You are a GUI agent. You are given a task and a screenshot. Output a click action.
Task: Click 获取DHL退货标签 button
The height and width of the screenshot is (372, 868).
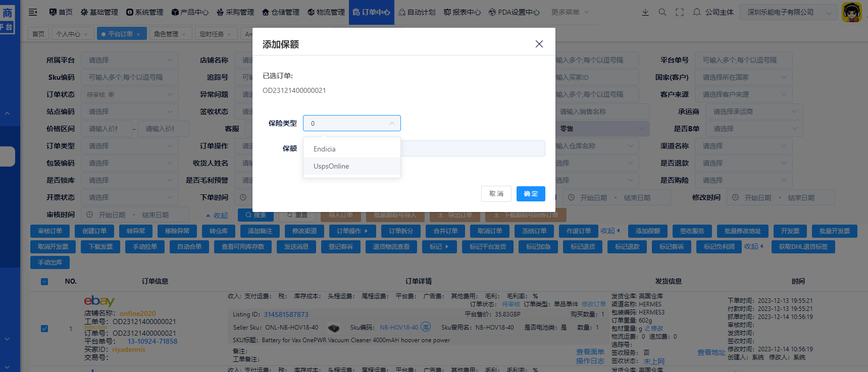[803, 247]
